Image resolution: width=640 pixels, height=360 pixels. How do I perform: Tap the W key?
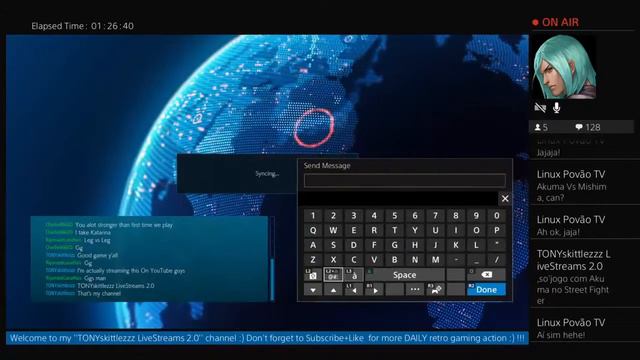[333, 230]
